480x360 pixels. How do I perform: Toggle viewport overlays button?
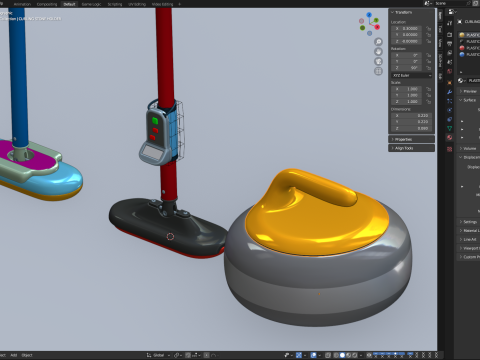tap(314, 355)
